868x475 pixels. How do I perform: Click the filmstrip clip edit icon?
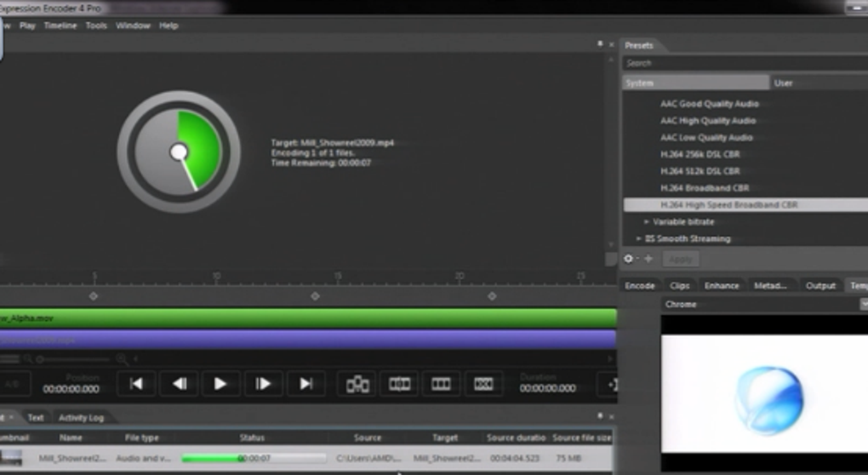point(441,384)
